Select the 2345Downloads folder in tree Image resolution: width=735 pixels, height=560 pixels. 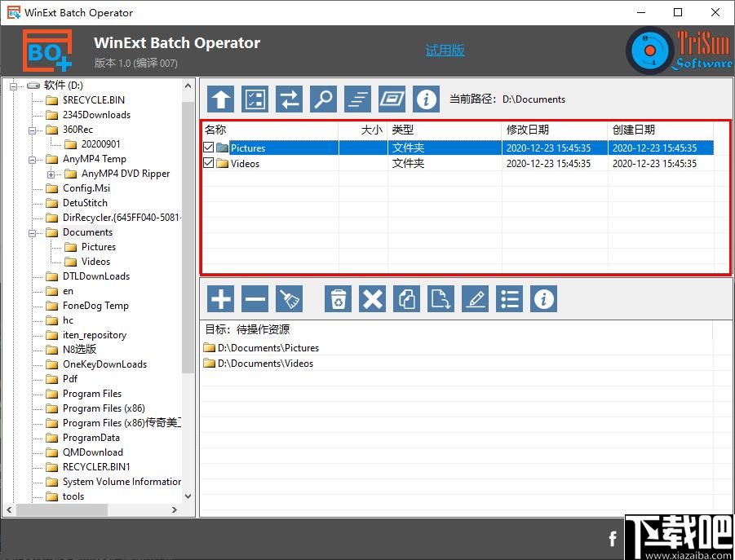tap(96, 115)
